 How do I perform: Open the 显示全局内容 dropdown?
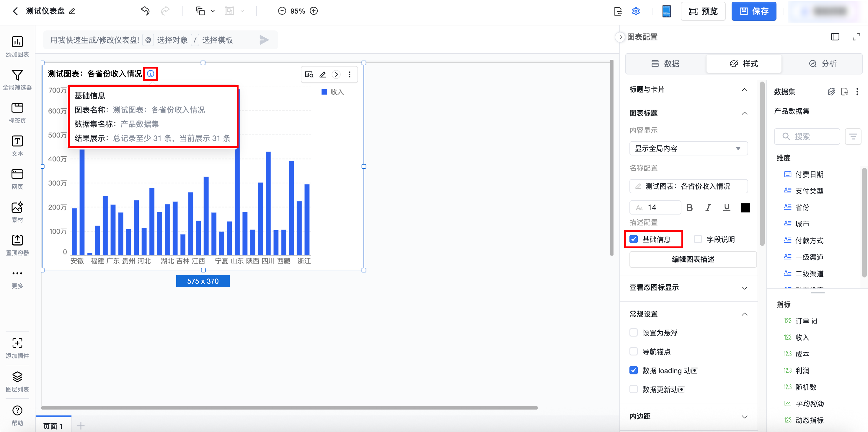tap(688, 148)
